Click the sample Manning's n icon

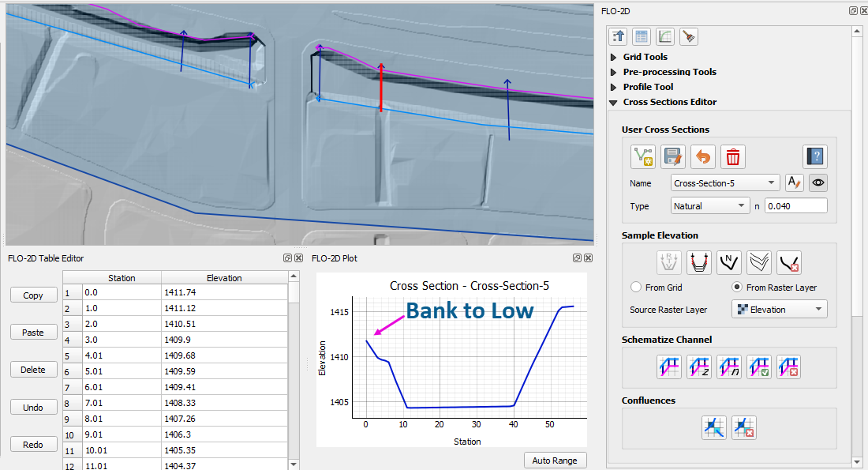[729, 261]
